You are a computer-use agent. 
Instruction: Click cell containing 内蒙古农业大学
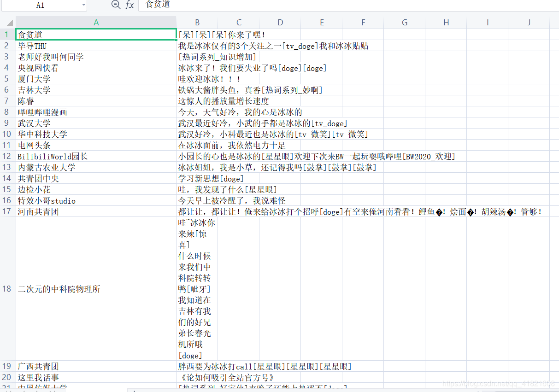96,167
